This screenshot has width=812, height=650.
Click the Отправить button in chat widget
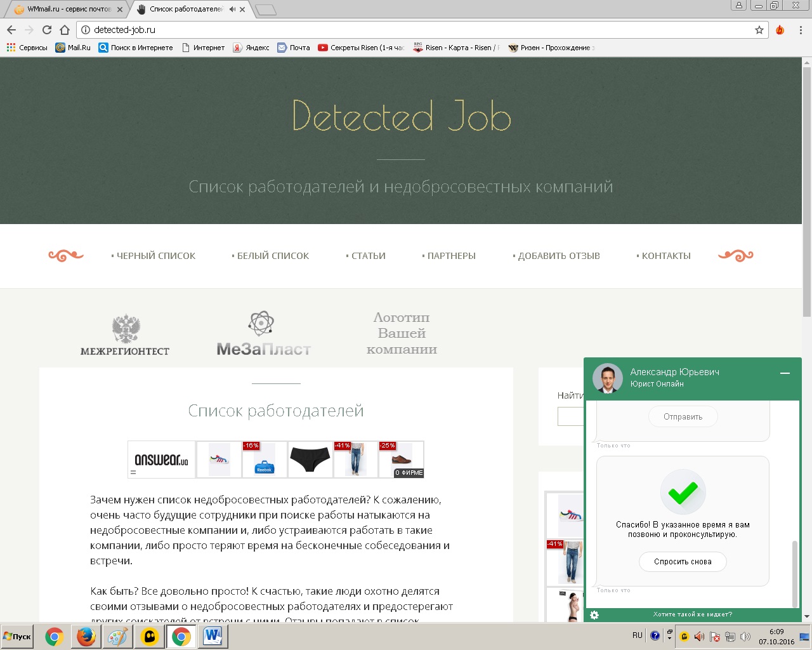tap(683, 417)
